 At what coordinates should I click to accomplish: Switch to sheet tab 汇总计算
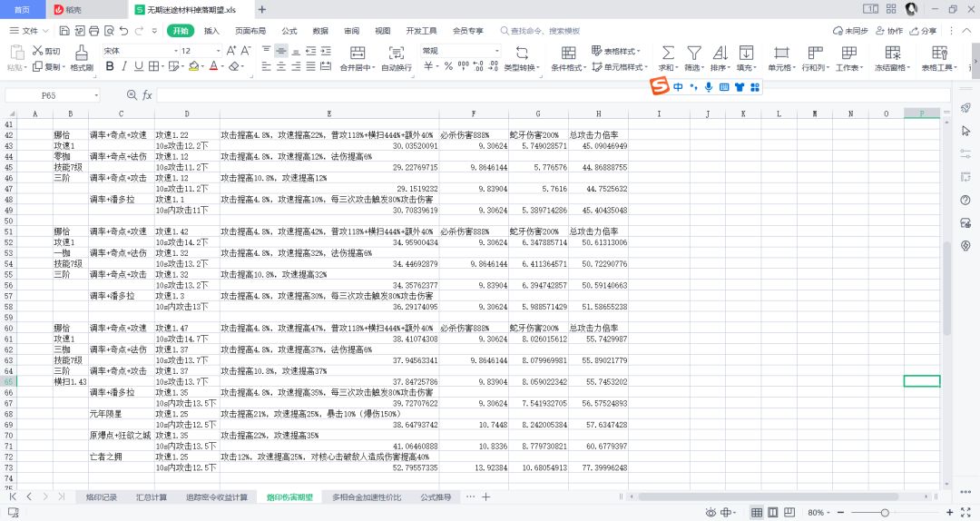click(x=152, y=497)
